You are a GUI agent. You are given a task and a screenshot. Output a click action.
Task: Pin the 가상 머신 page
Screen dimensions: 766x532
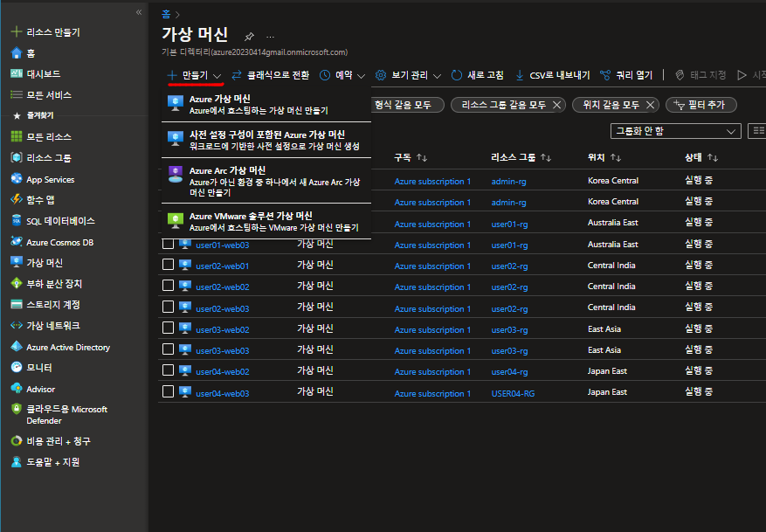click(249, 36)
